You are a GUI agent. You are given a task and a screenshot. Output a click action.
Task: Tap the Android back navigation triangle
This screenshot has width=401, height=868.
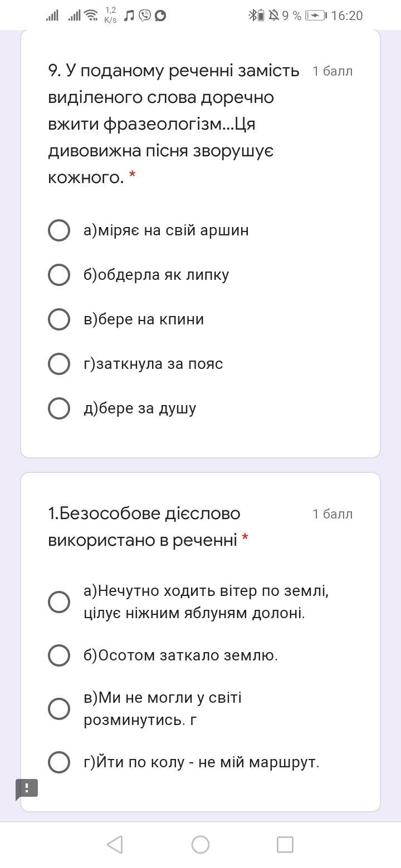(x=115, y=844)
